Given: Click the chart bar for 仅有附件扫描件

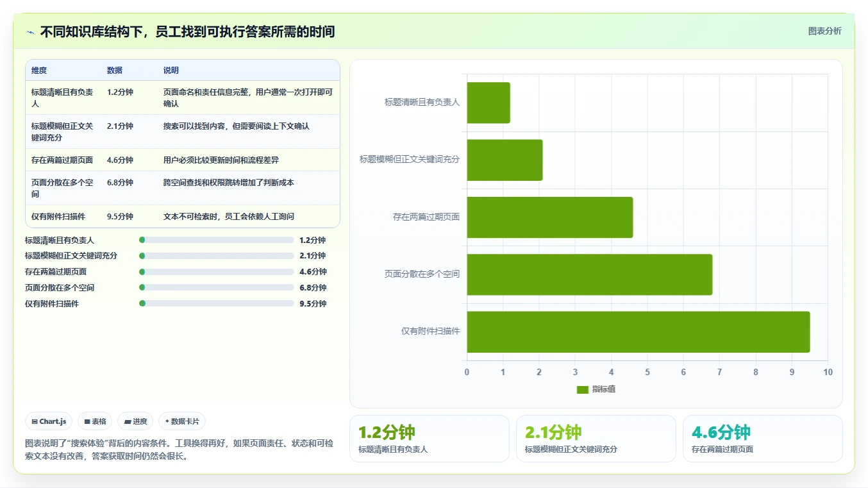Looking at the screenshot, I should (638, 332).
